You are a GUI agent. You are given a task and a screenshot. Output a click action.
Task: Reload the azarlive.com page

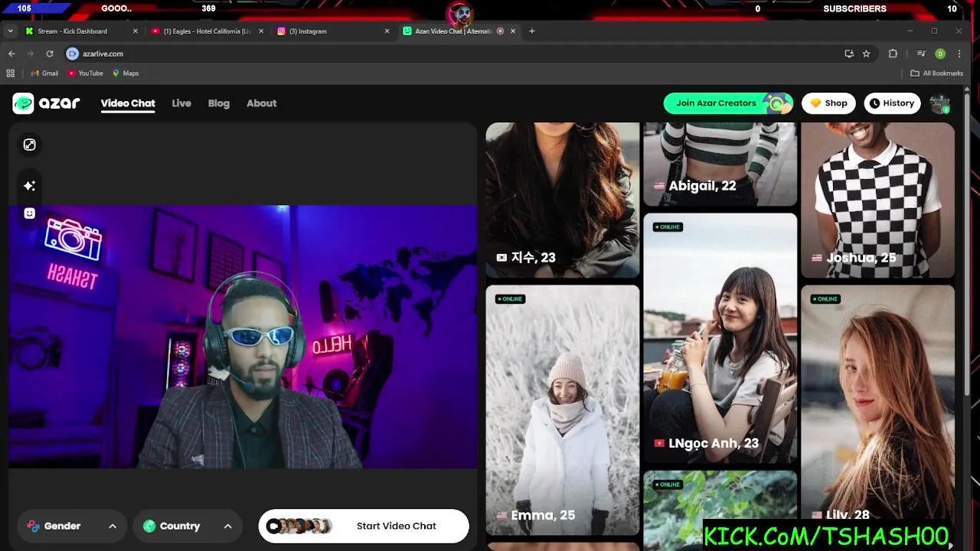50,54
